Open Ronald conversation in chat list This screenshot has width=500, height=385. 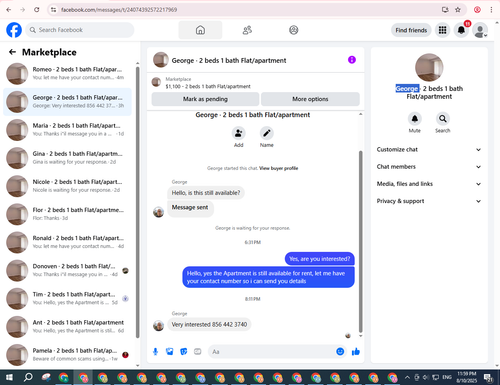[x=67, y=242]
